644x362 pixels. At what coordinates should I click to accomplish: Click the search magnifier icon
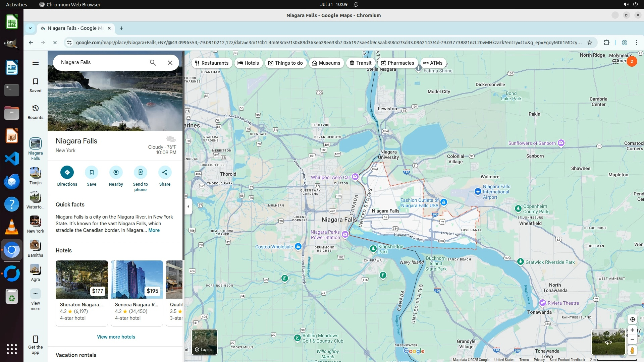coord(153,63)
